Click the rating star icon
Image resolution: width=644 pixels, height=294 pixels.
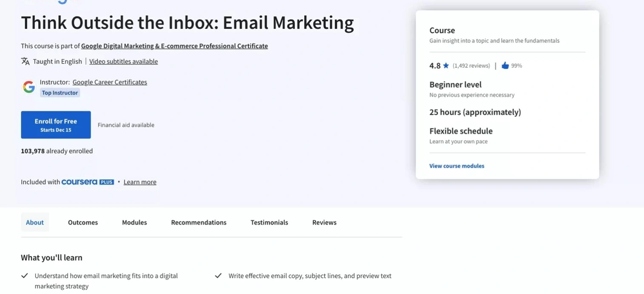point(446,65)
